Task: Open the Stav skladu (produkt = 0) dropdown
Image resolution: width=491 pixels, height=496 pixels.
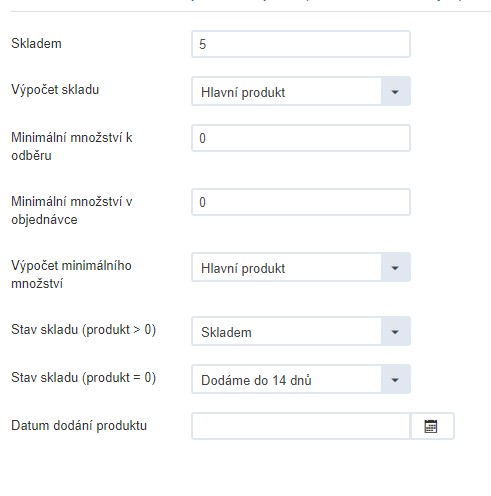Action: pyautogui.click(x=301, y=379)
